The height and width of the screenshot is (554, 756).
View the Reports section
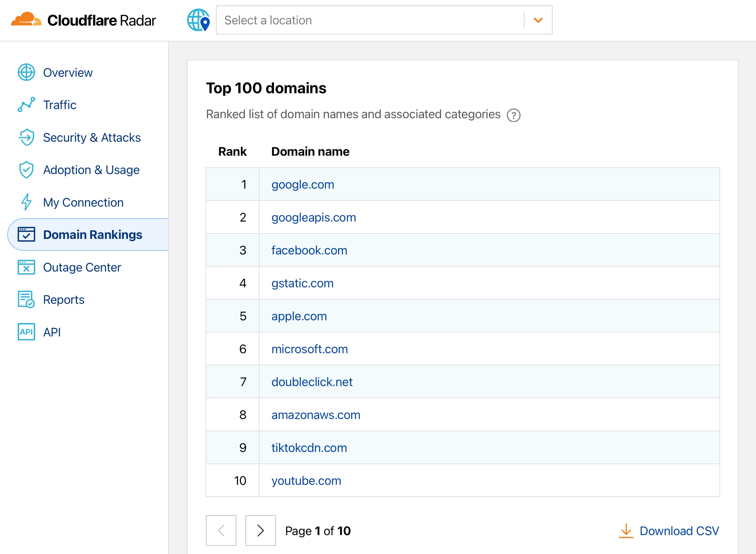click(64, 300)
